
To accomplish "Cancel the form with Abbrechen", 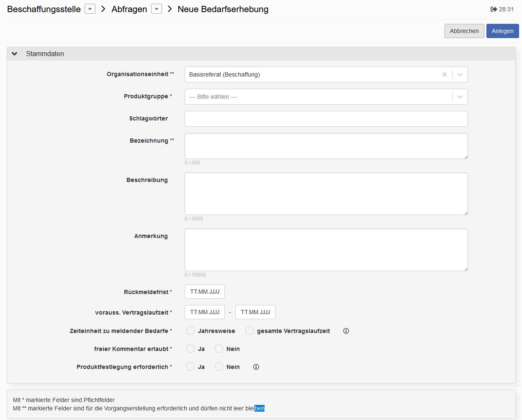I will pos(464,31).
